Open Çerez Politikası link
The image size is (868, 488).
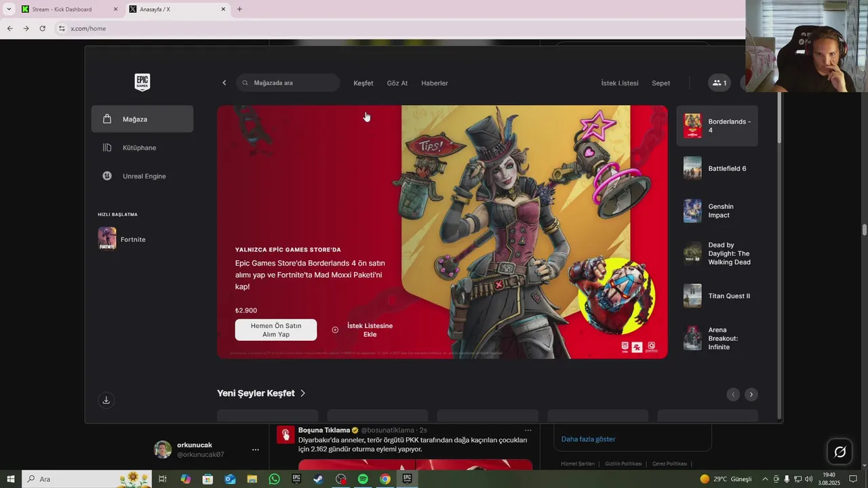[x=669, y=464]
